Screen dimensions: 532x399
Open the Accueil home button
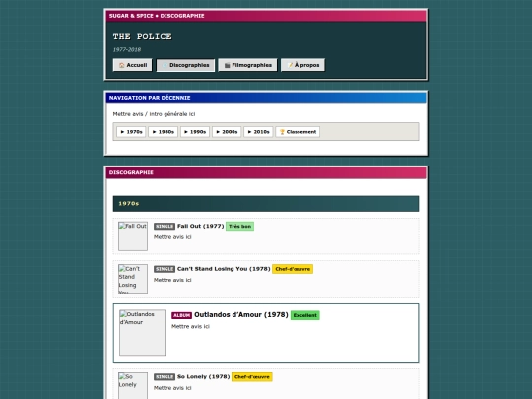tap(133, 65)
